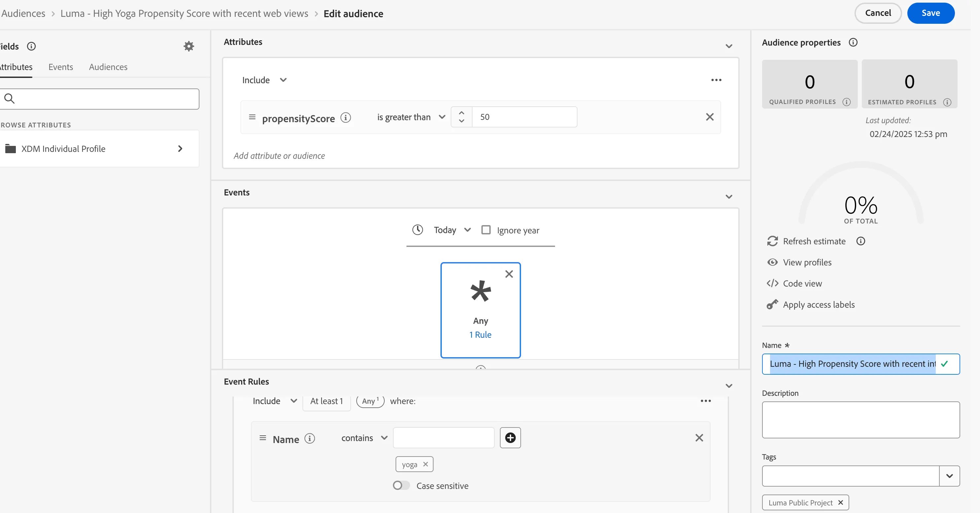This screenshot has height=513, width=980.
Task: Click the clock icon in Events time constraint
Action: pyautogui.click(x=417, y=230)
